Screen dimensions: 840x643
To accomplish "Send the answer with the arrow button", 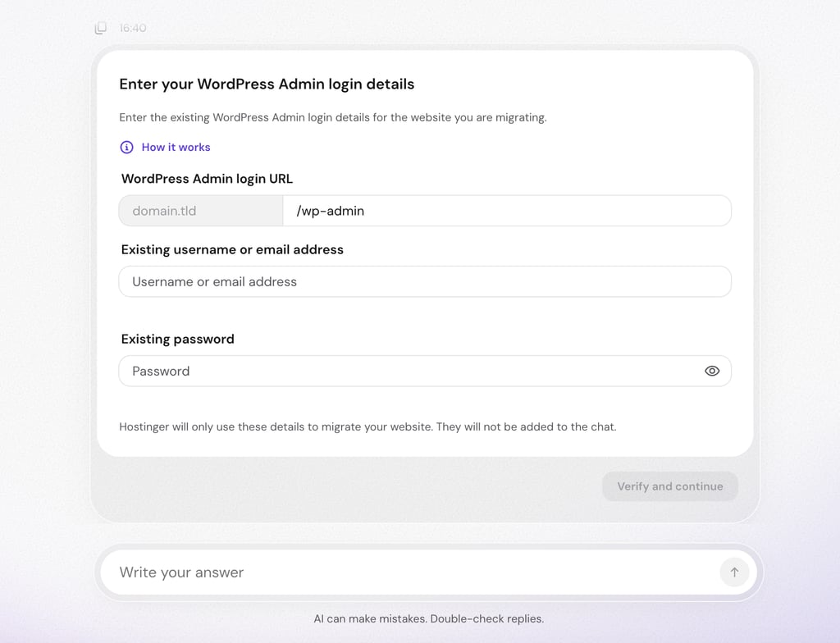I will (734, 572).
